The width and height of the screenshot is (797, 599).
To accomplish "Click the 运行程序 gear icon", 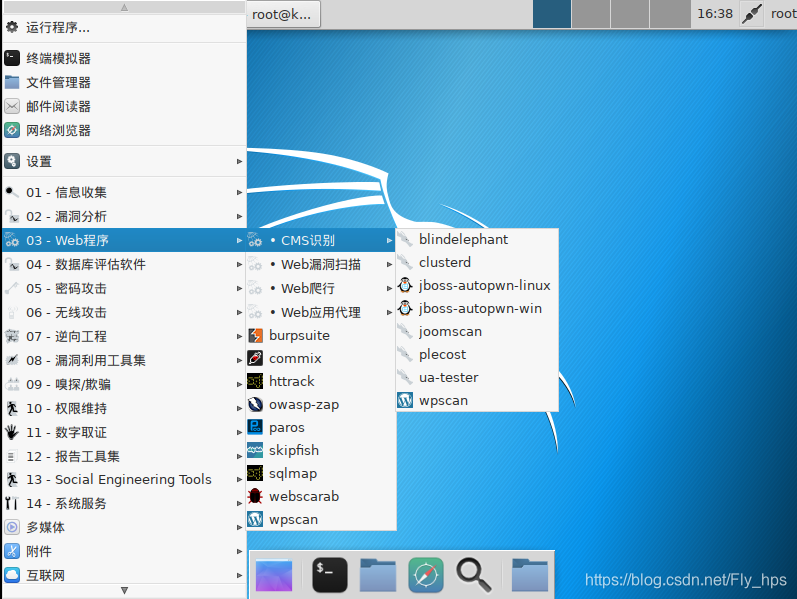I will (x=12, y=27).
